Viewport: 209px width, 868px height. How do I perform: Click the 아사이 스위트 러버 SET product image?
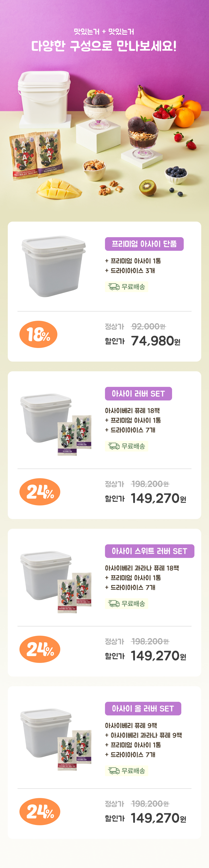tap(56, 581)
